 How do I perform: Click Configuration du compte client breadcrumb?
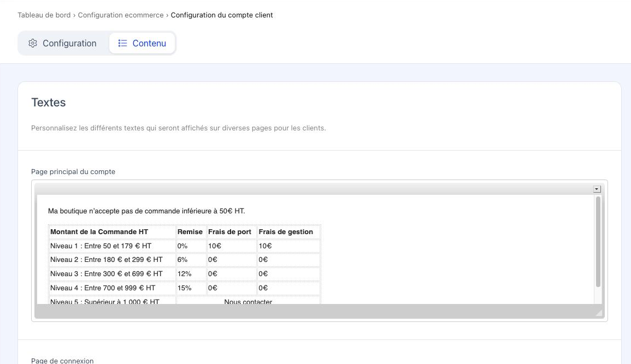coord(222,15)
